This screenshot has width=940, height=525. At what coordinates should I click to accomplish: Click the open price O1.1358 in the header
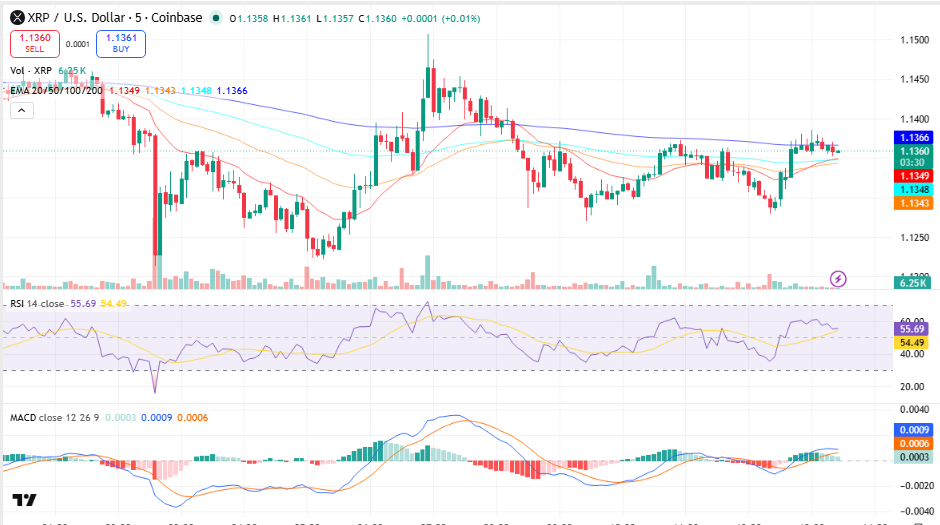(x=249, y=19)
